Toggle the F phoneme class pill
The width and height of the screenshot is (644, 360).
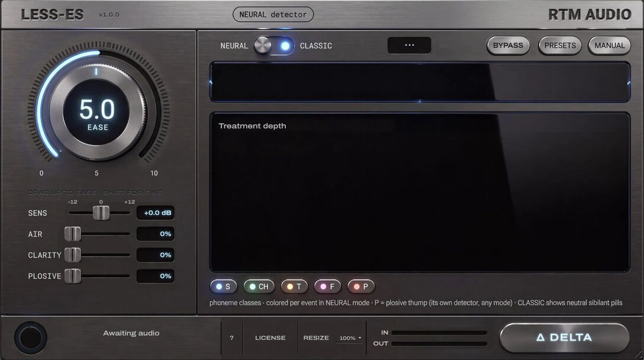[x=327, y=287]
